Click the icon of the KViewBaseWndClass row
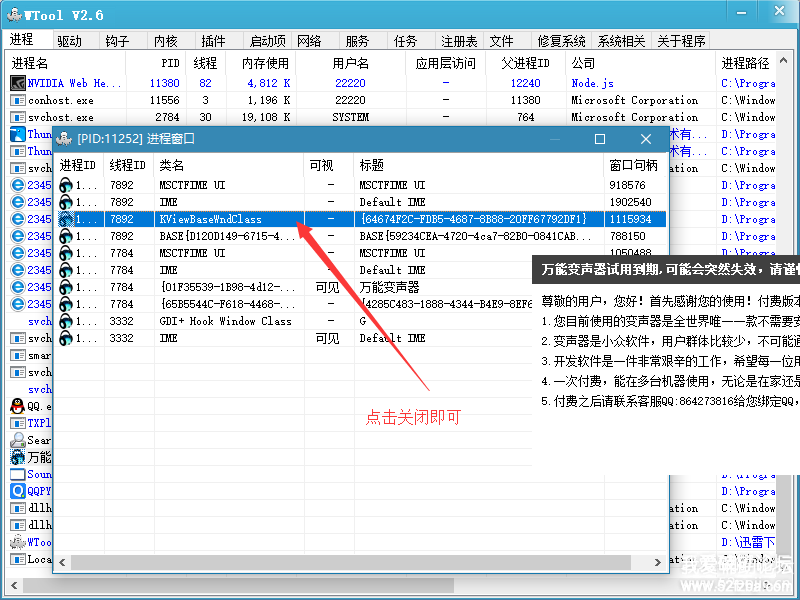800x600 pixels. [x=66, y=219]
